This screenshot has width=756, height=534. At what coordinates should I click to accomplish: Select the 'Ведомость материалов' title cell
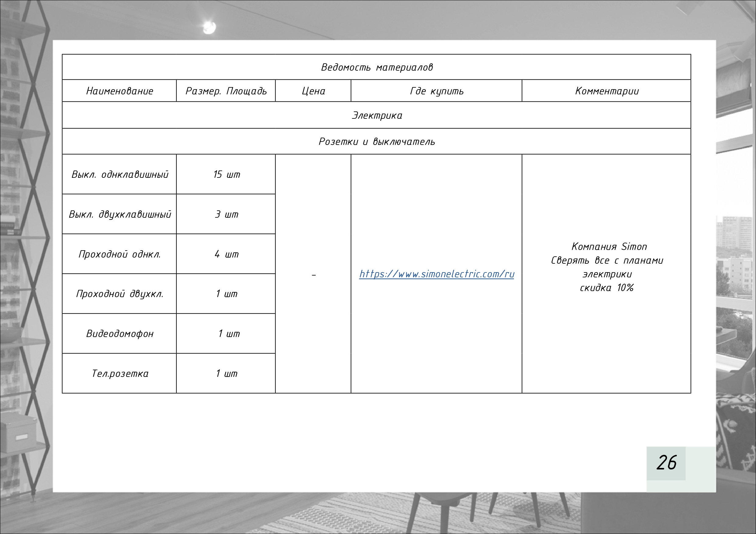coord(377,68)
